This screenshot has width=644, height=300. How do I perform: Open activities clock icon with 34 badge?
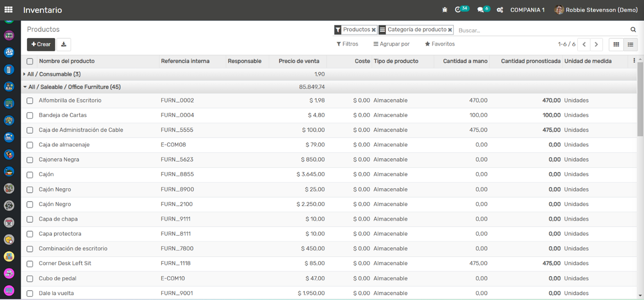(x=458, y=10)
